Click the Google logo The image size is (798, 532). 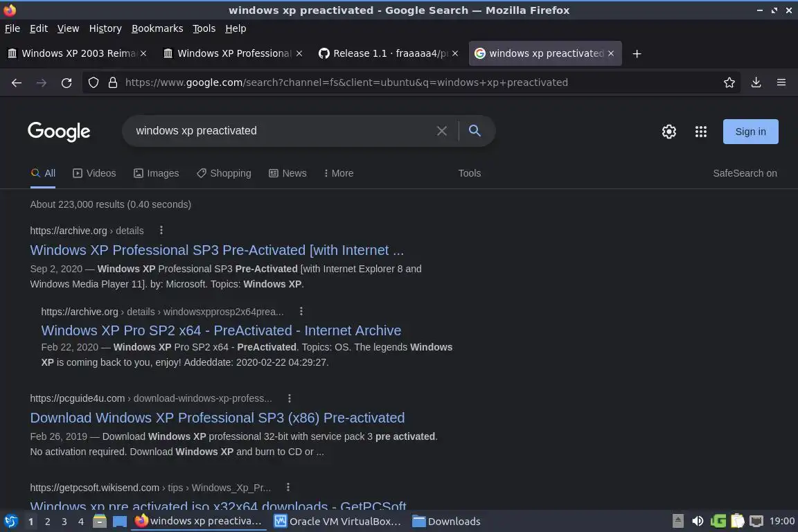[59, 132]
